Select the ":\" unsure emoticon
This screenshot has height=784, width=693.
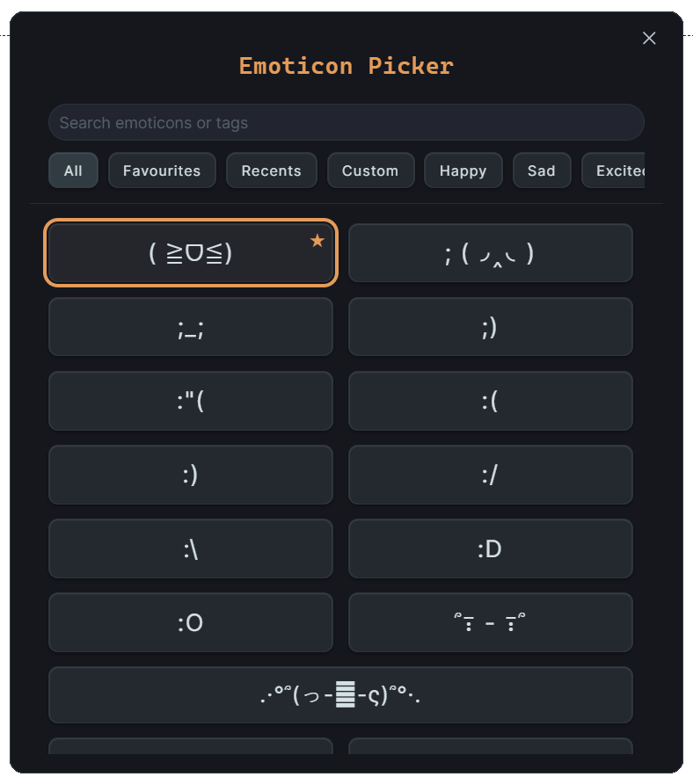click(191, 548)
